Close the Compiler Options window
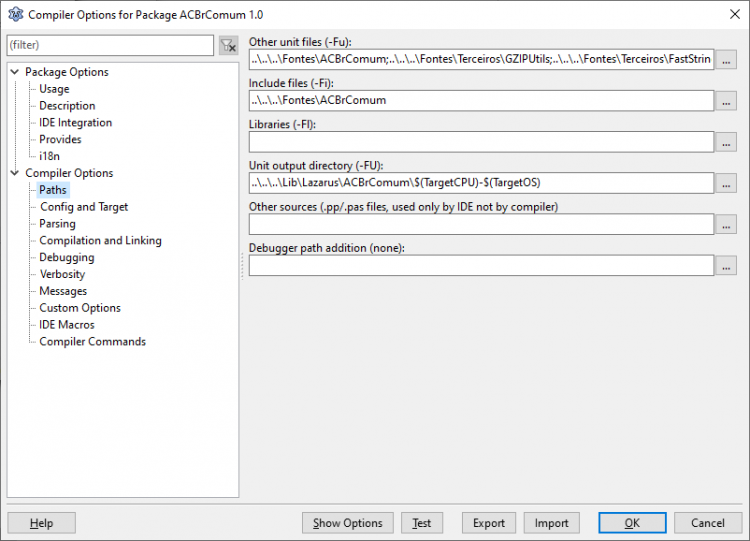This screenshot has height=541, width=750. (735, 14)
